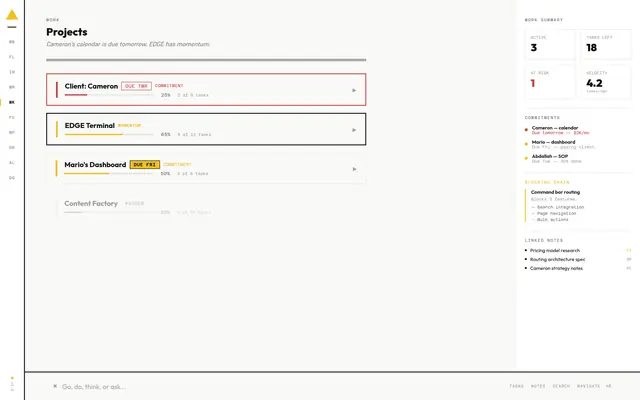Click the WORK SUMMARY panel heading

pos(544,20)
